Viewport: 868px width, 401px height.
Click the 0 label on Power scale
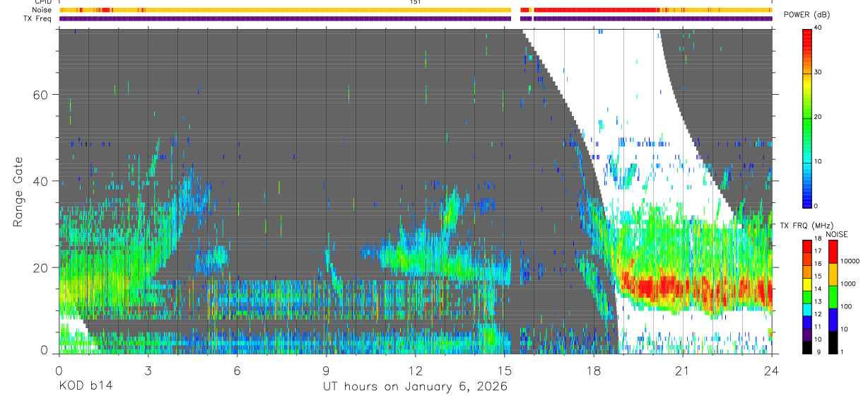(x=816, y=206)
